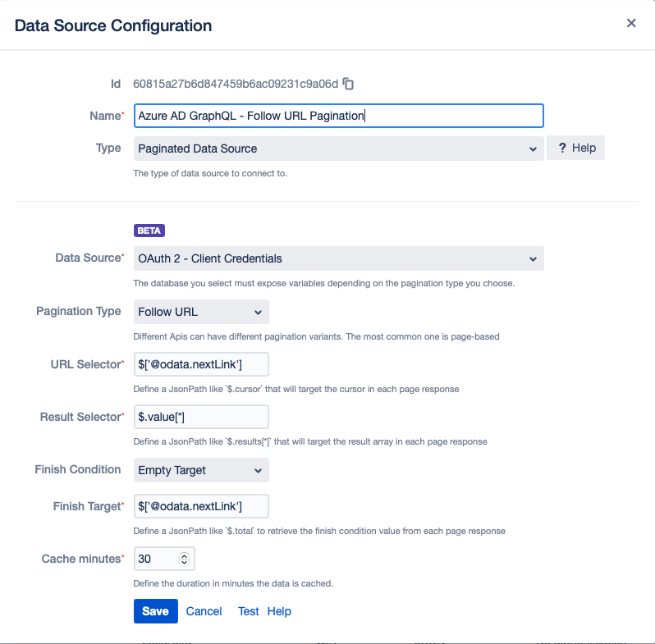Expand the Type dropdown showing Paginated Data Source
The image size is (655, 644).
(338, 148)
